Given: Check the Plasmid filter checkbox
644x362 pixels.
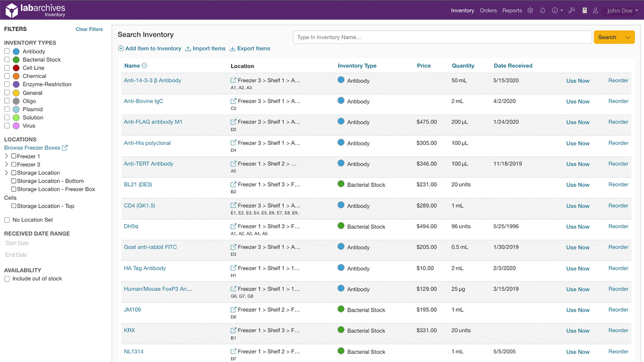Looking at the screenshot, I should pos(7,109).
